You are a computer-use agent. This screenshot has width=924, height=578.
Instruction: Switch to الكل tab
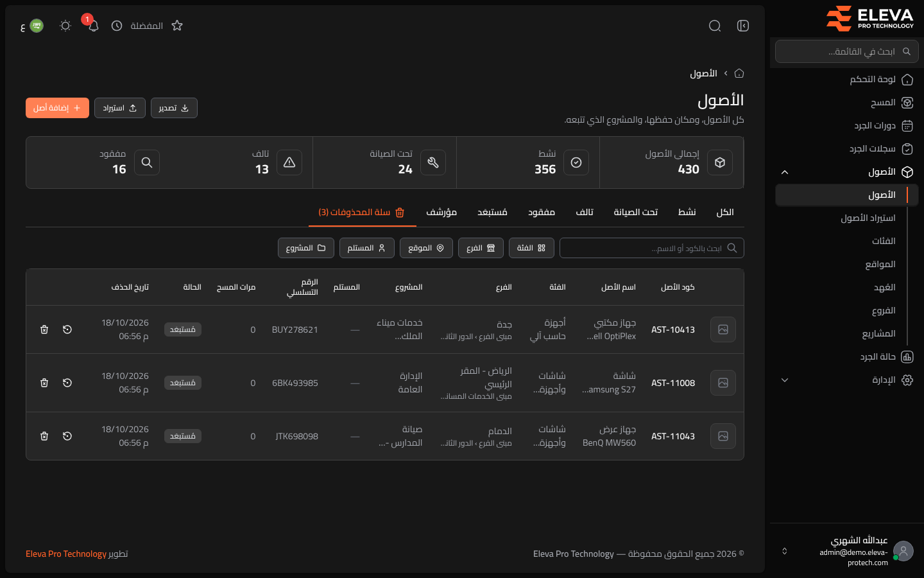point(725,212)
